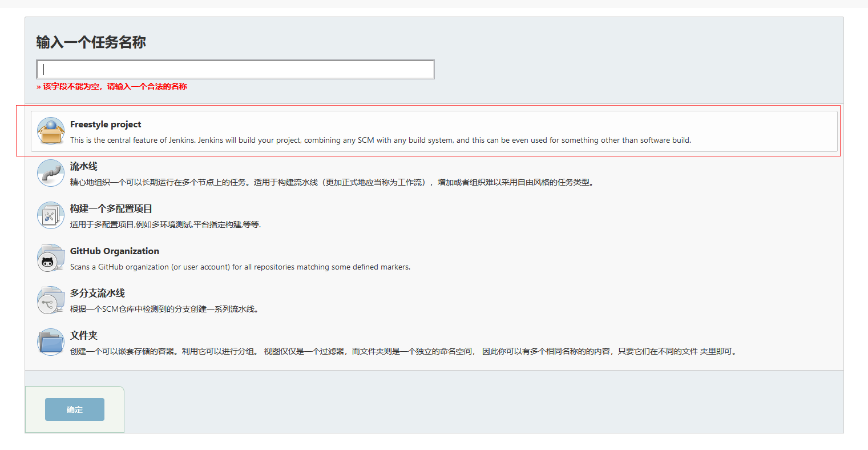Click the heading 输入一个任务名称
Screen dimensions: 868x450
click(91, 42)
